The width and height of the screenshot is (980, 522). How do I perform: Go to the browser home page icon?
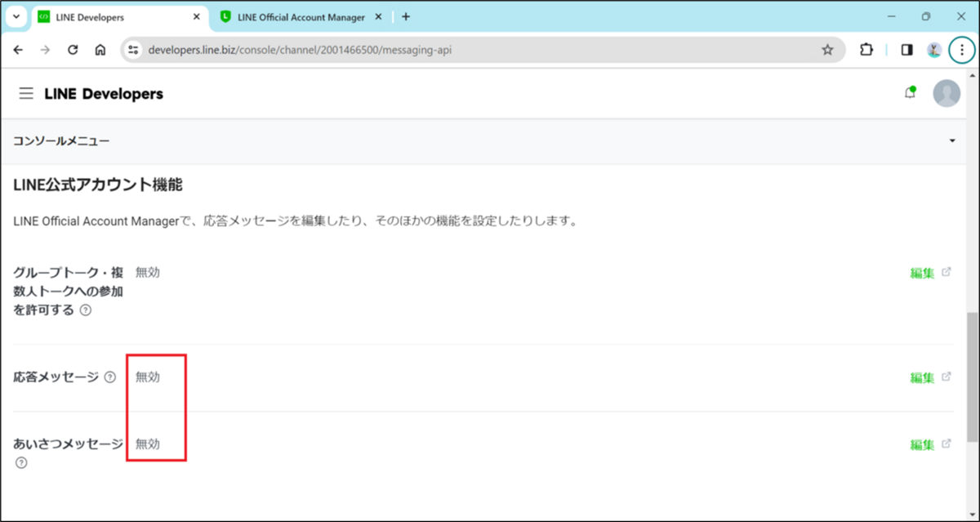(100, 50)
